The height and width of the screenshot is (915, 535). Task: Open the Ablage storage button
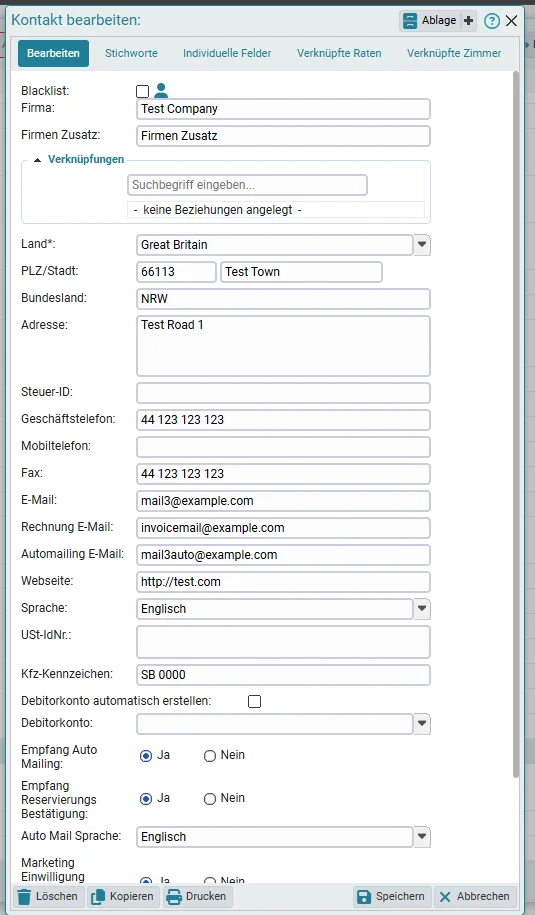(x=430, y=20)
